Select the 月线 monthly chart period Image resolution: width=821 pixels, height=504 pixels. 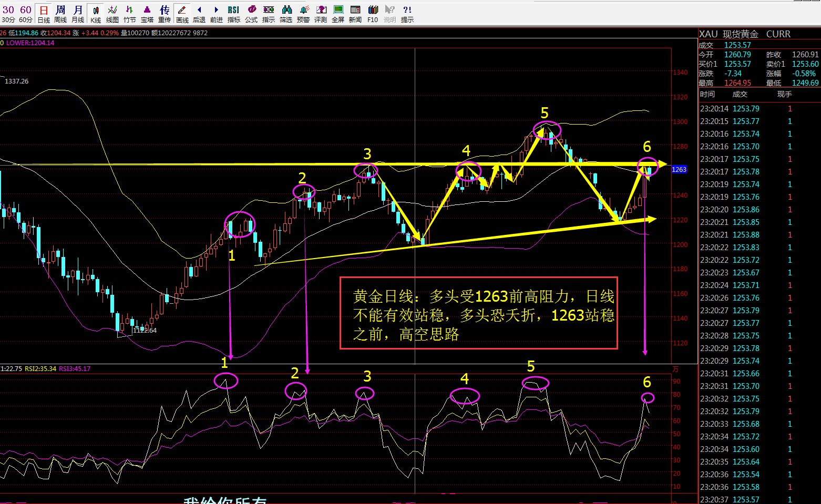78,14
